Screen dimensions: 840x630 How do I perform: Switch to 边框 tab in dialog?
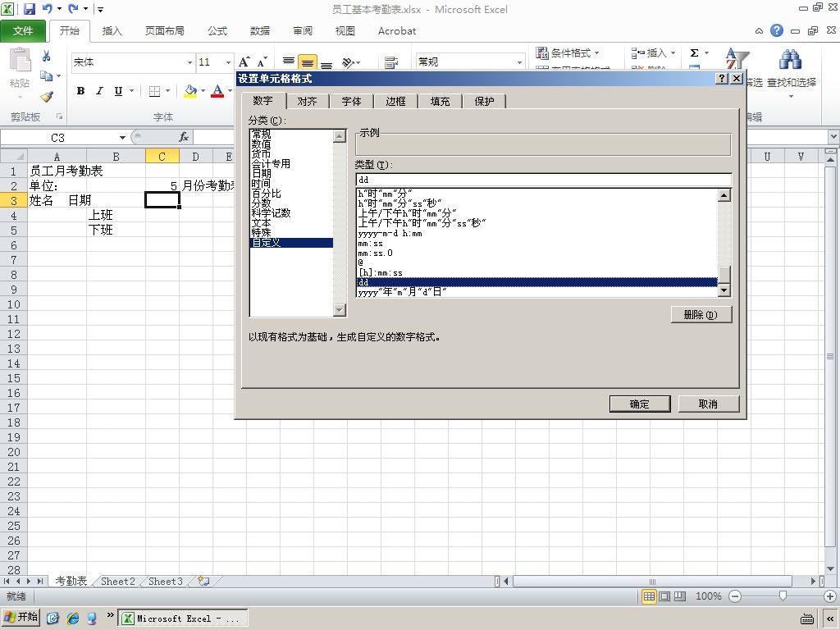pos(396,101)
